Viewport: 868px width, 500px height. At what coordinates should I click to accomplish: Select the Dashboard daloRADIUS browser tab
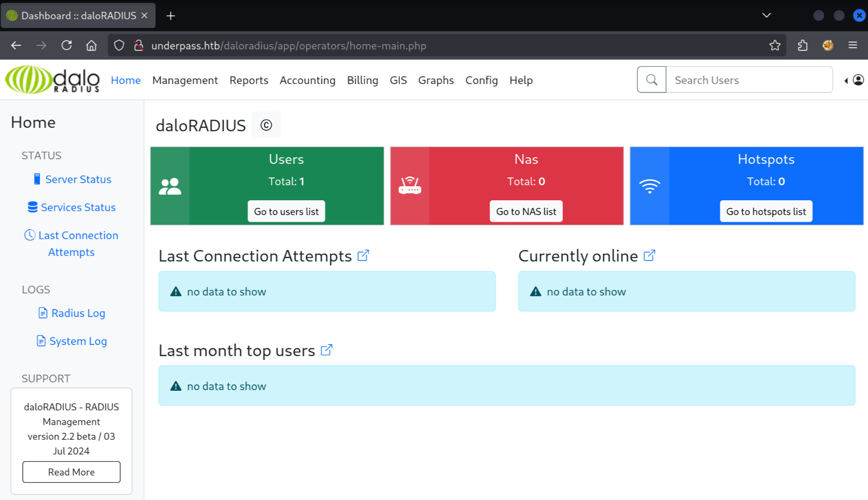[78, 15]
